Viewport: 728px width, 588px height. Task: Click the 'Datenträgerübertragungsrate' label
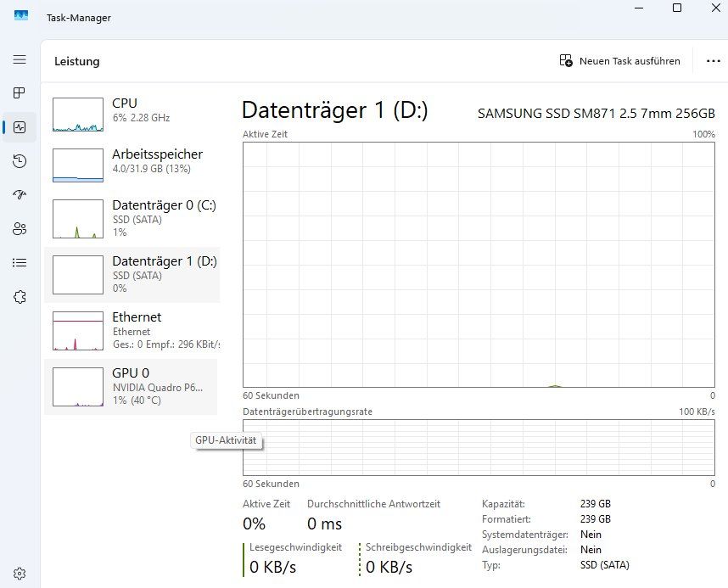point(307,412)
